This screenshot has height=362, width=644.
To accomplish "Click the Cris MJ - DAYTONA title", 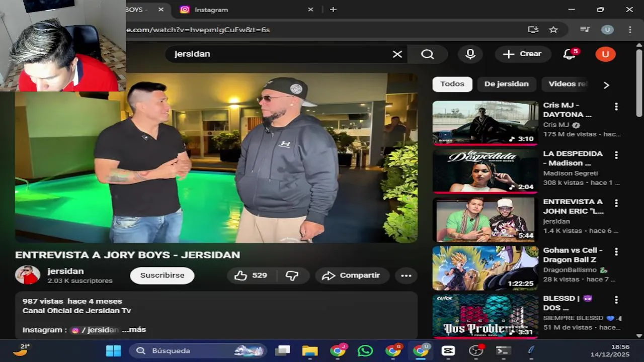I will pos(567,110).
